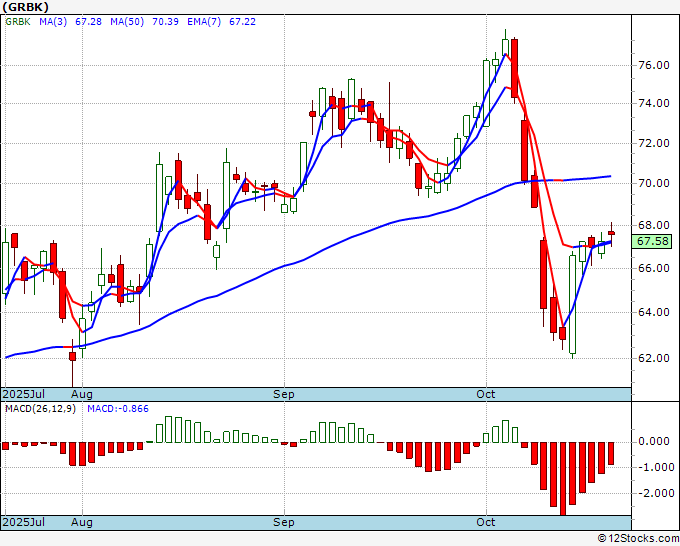Click the 68.00 price axis label
The image size is (680, 546).
point(654,225)
